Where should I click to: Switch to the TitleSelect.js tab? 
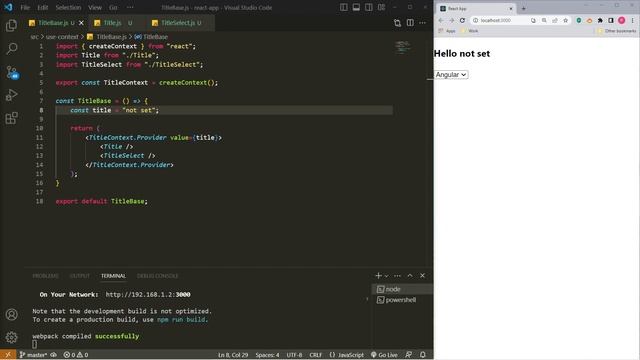click(x=177, y=23)
